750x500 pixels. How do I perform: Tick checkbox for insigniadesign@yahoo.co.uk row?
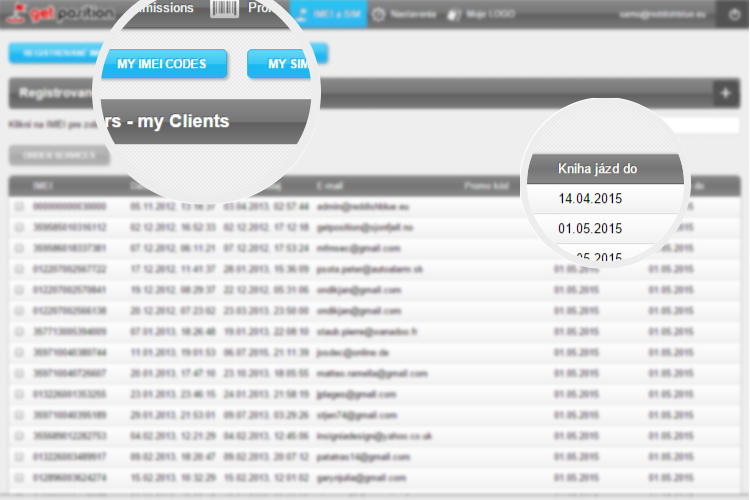point(19,436)
